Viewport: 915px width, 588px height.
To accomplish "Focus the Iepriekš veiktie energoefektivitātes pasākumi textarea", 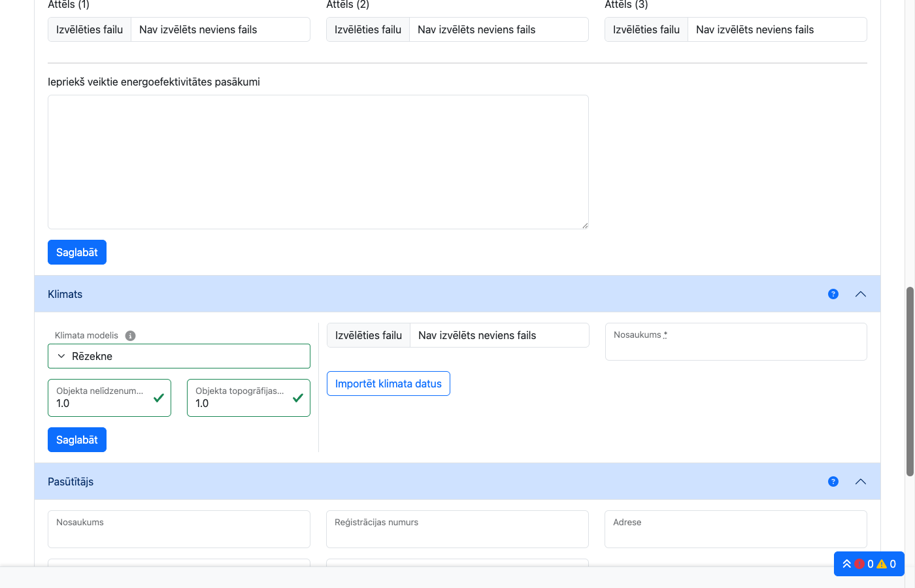I will click(x=318, y=162).
